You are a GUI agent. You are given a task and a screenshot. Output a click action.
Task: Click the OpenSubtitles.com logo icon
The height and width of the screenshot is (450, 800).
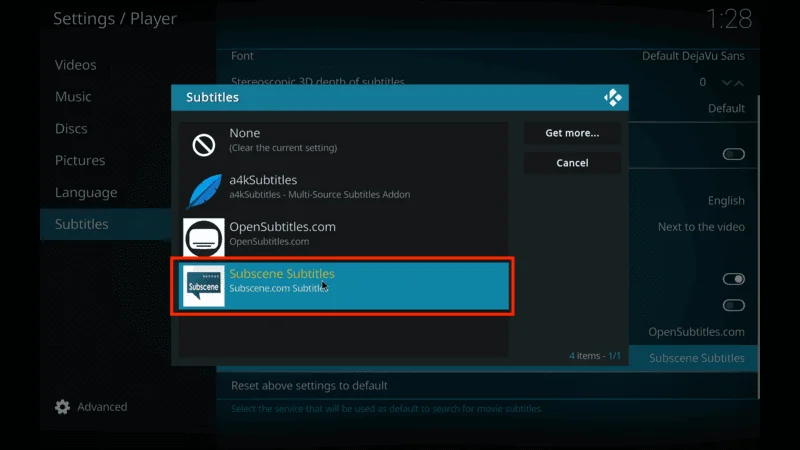coord(204,238)
